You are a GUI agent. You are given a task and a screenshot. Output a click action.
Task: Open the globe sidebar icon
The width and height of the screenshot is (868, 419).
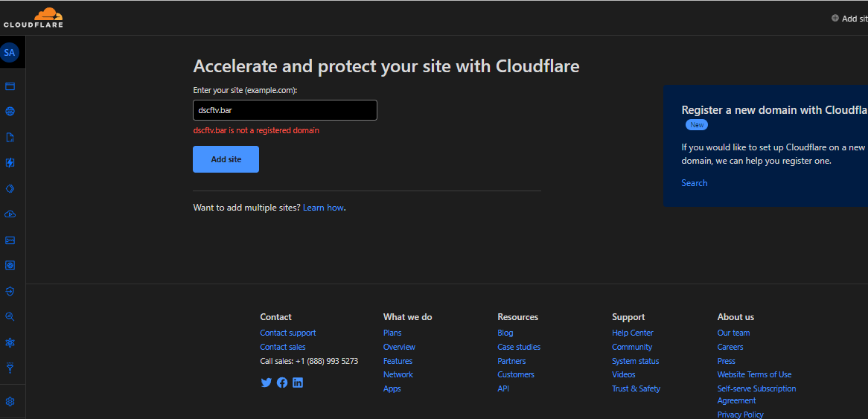pos(10,112)
